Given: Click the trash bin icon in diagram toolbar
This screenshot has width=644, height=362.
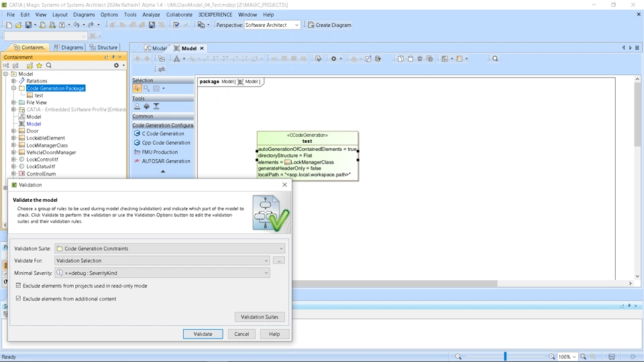Looking at the screenshot, I should click(420, 59).
